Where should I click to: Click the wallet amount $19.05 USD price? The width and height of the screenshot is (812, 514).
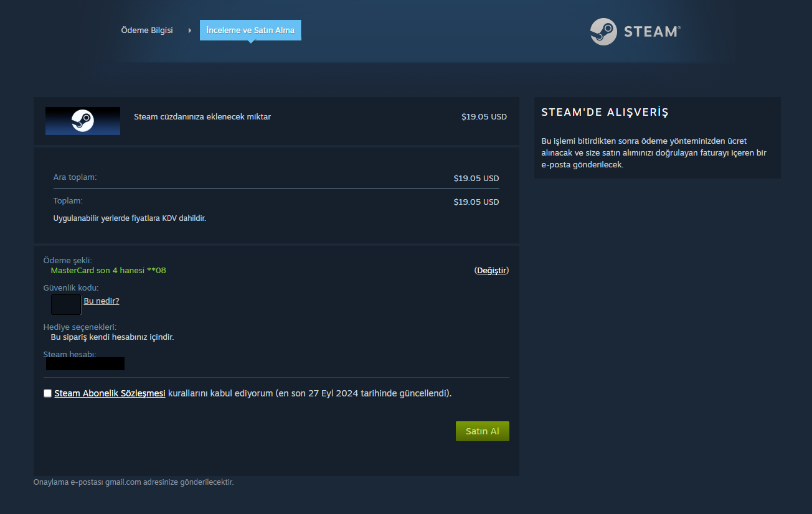coord(484,116)
